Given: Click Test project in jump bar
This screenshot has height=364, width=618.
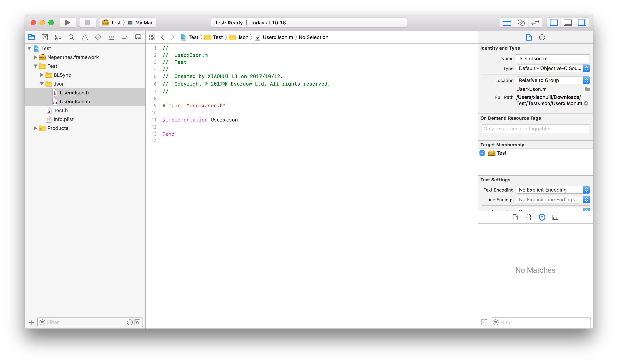Looking at the screenshot, I should pyautogui.click(x=189, y=37).
